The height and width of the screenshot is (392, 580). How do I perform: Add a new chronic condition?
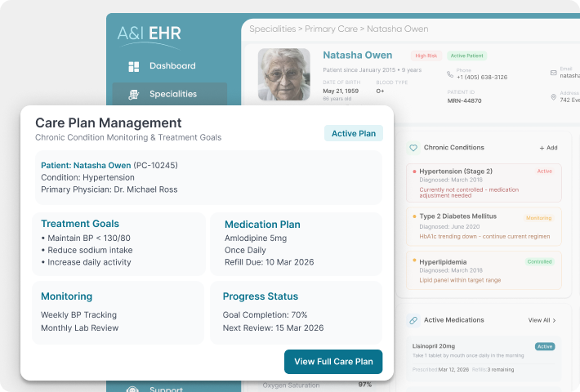coord(548,148)
